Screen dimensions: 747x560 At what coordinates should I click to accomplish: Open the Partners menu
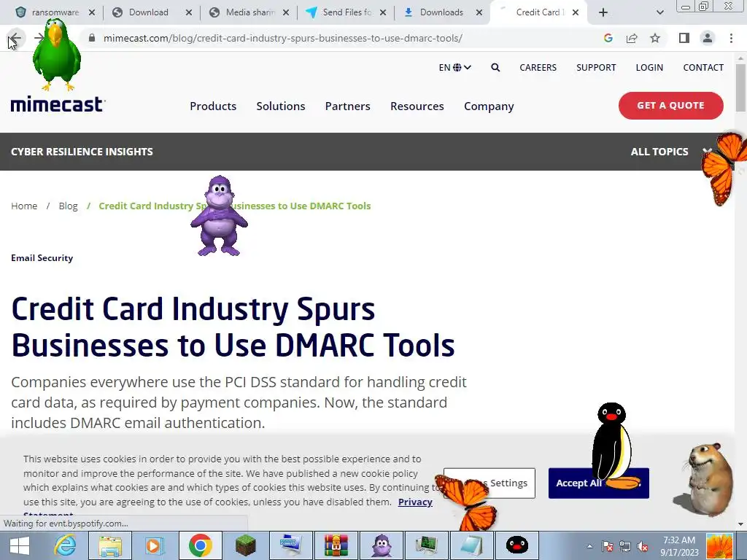(348, 106)
